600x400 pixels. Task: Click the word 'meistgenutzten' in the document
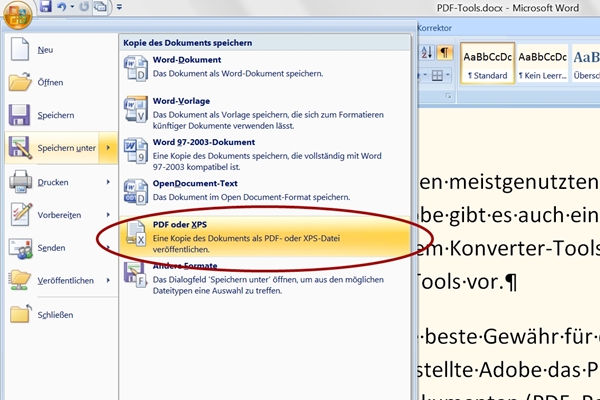pyautogui.click(x=524, y=183)
